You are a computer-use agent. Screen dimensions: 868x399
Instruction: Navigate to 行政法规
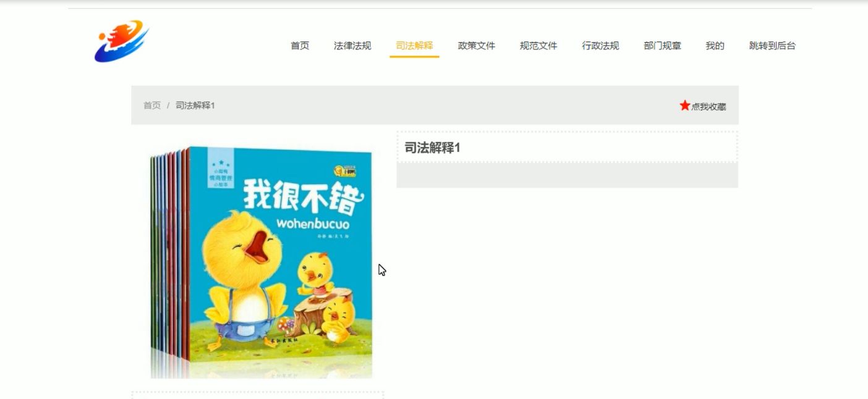point(600,46)
